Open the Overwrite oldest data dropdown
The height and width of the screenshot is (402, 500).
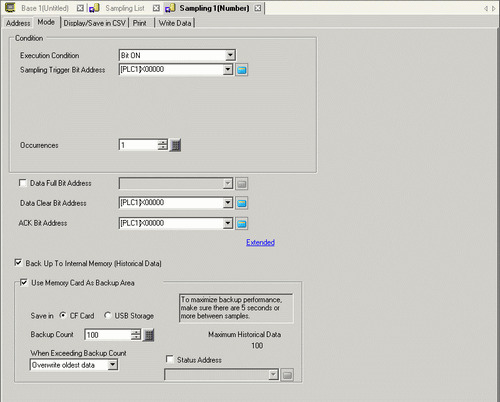click(x=113, y=365)
